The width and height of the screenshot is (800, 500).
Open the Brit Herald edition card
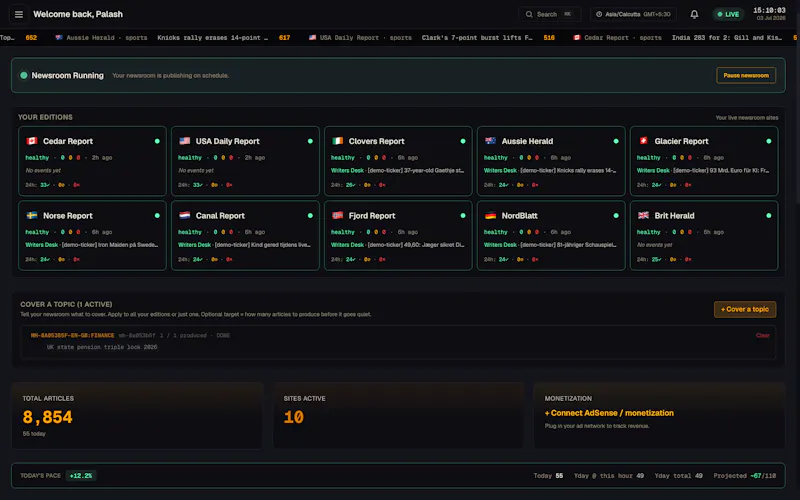pyautogui.click(x=704, y=236)
